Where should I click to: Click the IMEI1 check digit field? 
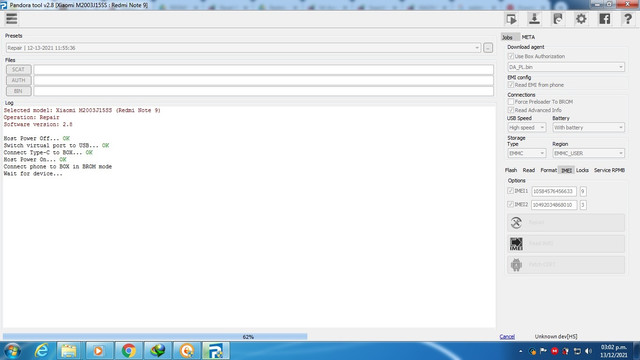583,191
